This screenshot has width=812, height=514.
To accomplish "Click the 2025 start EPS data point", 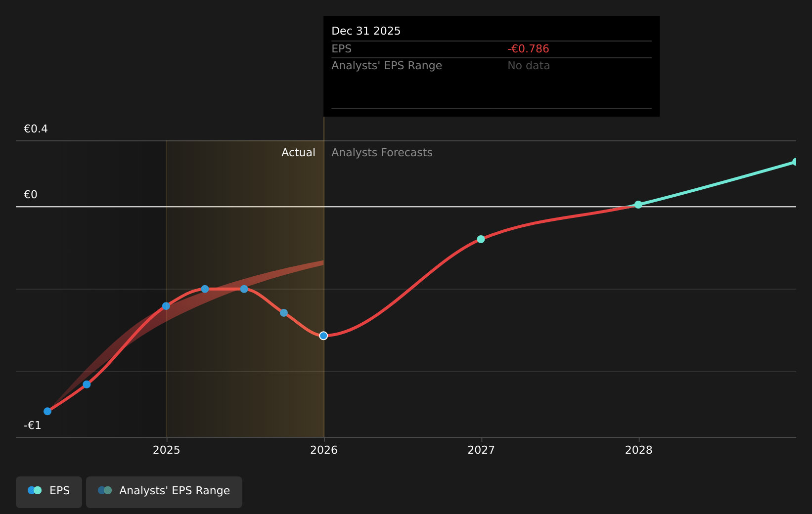I will (x=166, y=306).
